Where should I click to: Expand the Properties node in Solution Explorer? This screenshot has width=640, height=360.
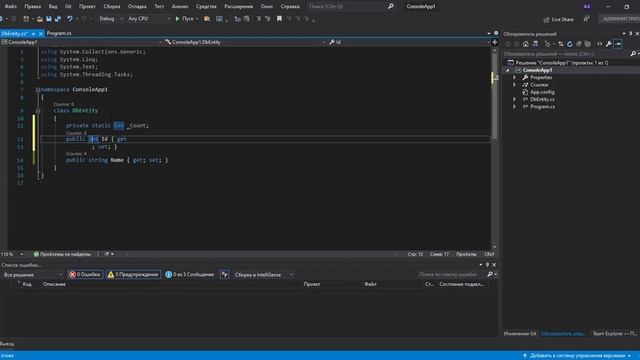514,77
